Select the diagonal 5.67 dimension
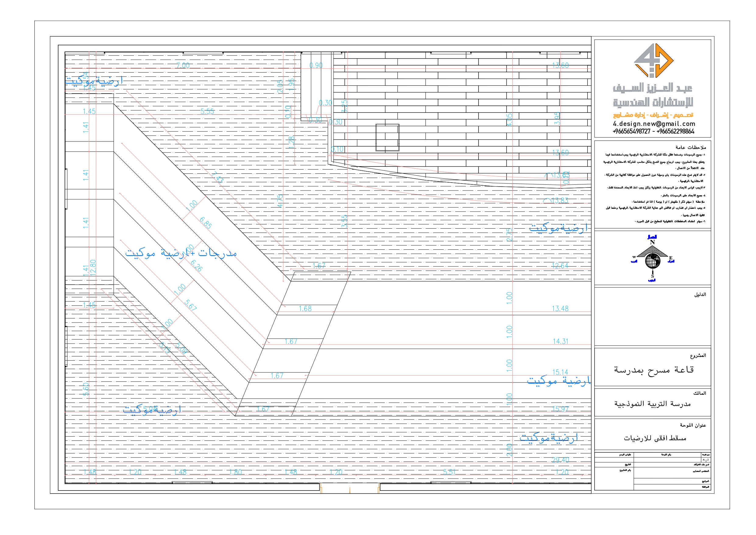The image size is (756, 535). tap(191, 305)
